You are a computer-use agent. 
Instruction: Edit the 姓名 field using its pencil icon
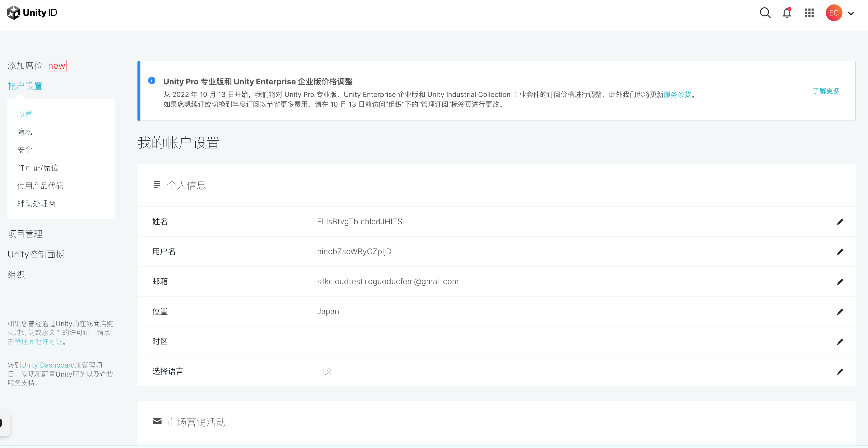(x=840, y=221)
